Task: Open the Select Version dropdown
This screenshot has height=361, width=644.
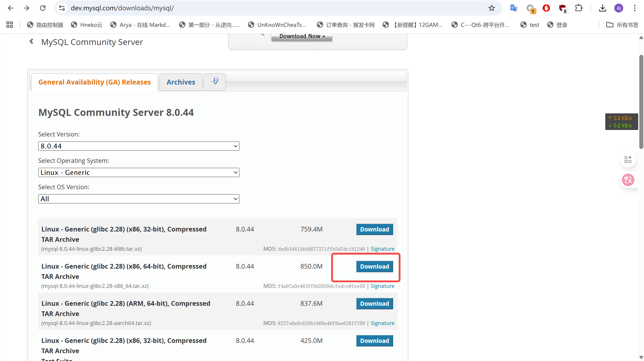Action: 138,146
